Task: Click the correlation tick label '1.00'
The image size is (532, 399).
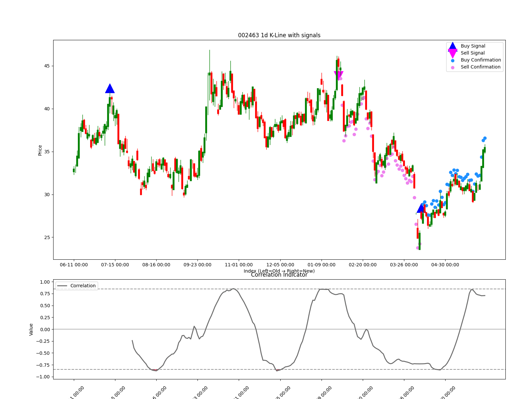Action: 45,282
